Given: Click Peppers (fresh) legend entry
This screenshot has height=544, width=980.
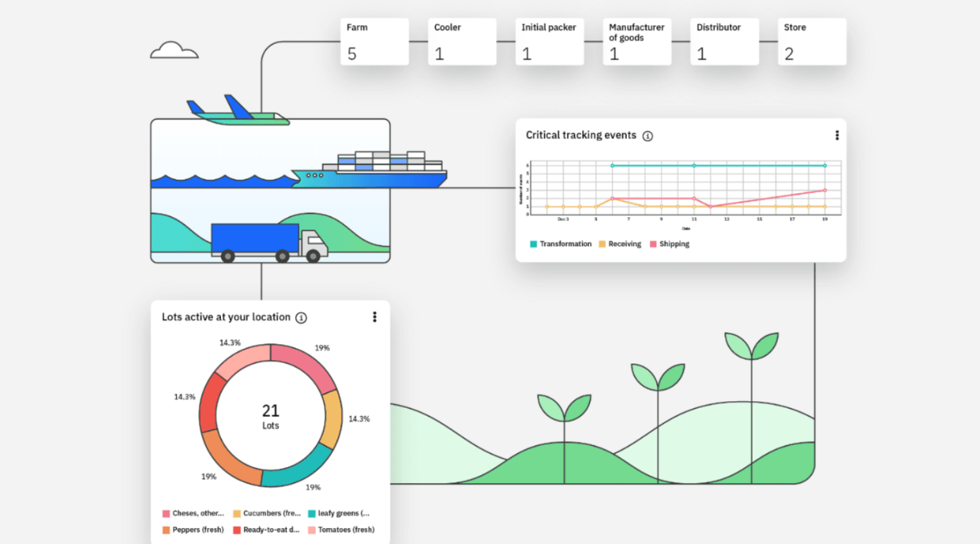Looking at the screenshot, I should (193, 530).
